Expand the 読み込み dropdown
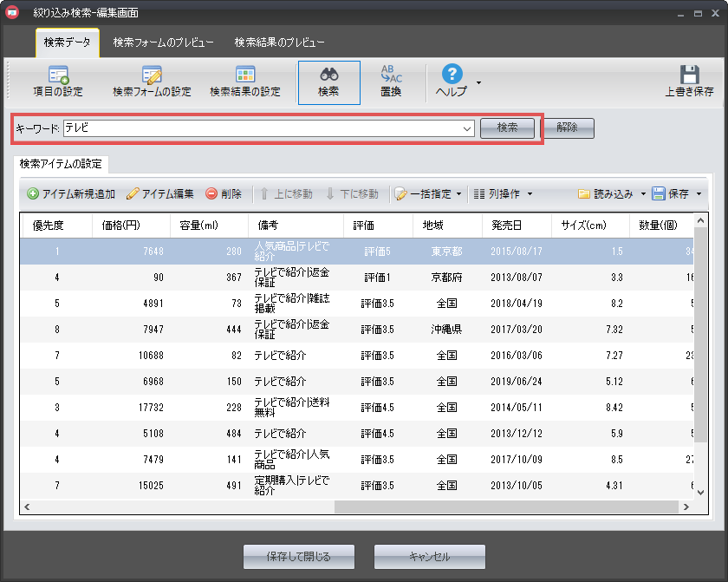The width and height of the screenshot is (728, 582). point(643,194)
